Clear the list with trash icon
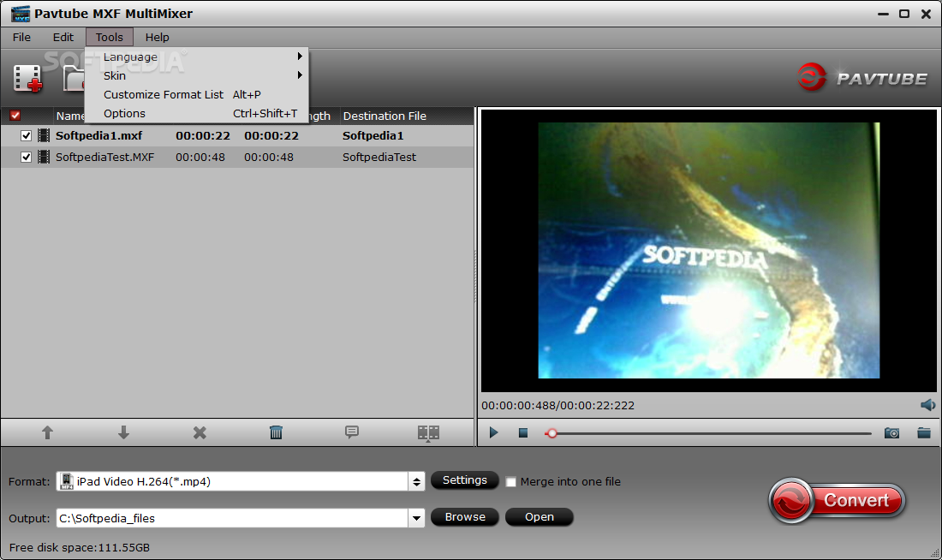Viewport: 942px width, 560px height. tap(276, 432)
